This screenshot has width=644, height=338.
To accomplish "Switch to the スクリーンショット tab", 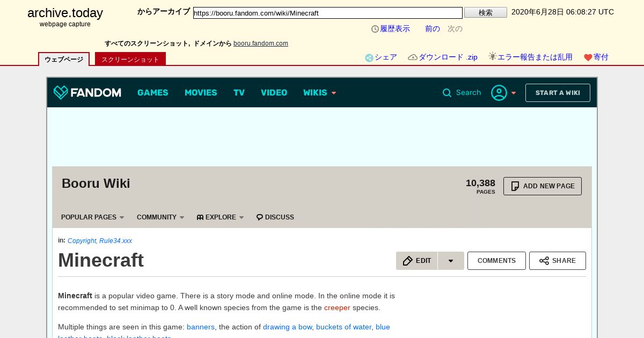I will tap(130, 59).
